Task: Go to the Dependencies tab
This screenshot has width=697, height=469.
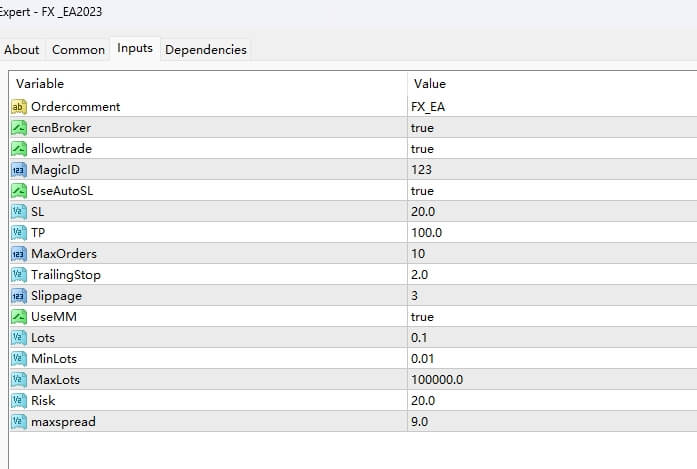Action: (x=205, y=49)
